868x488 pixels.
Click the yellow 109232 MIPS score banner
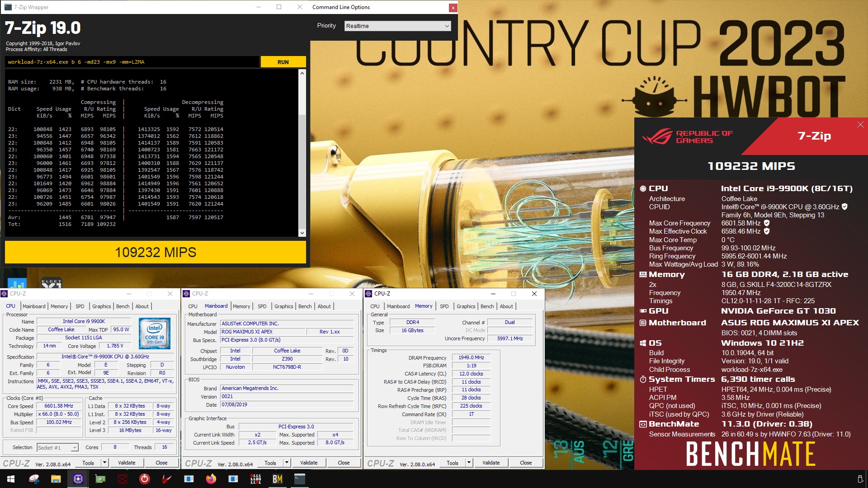tap(156, 252)
